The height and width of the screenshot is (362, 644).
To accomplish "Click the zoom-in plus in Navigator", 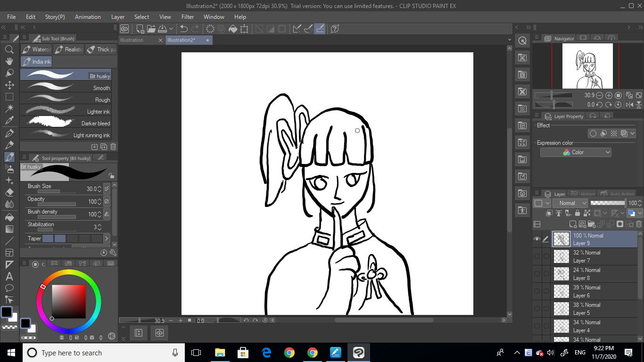I will (609, 95).
